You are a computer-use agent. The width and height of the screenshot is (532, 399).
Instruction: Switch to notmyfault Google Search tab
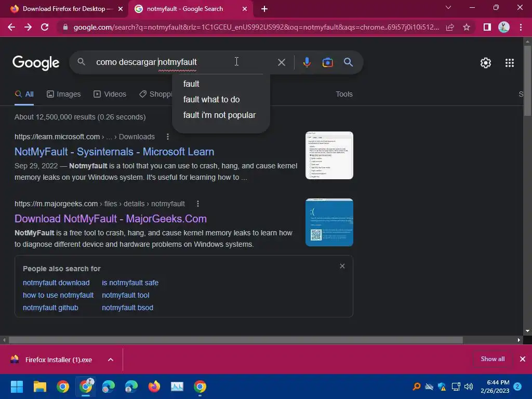pyautogui.click(x=190, y=9)
